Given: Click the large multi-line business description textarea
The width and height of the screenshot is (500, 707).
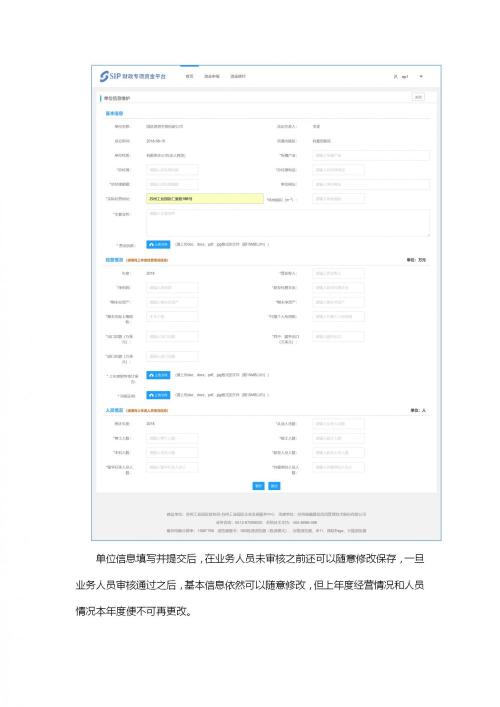Looking at the screenshot, I should [x=288, y=222].
